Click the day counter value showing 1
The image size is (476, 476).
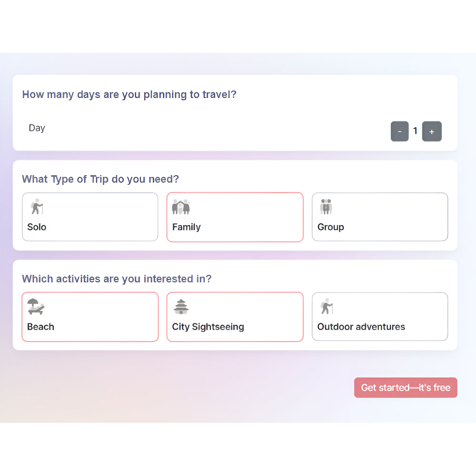point(416,131)
